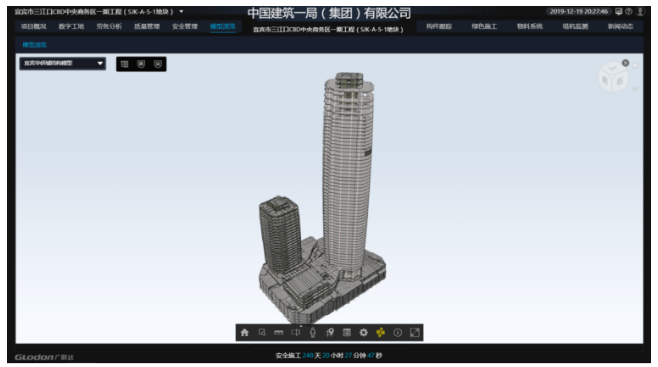This screenshot has width=658, height=367.
Task: Open help question mark icon in header
Action: tap(629, 12)
